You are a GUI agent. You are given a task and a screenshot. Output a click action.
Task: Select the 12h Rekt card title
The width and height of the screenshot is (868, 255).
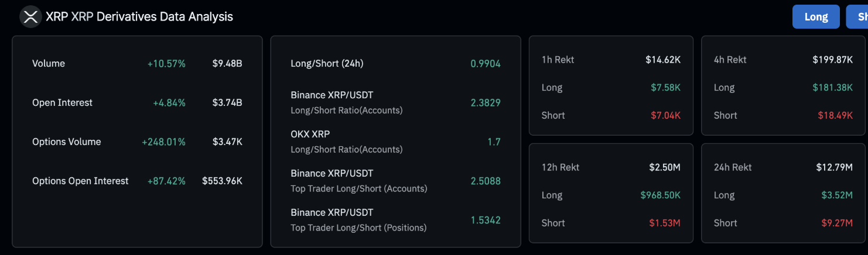[x=561, y=167]
